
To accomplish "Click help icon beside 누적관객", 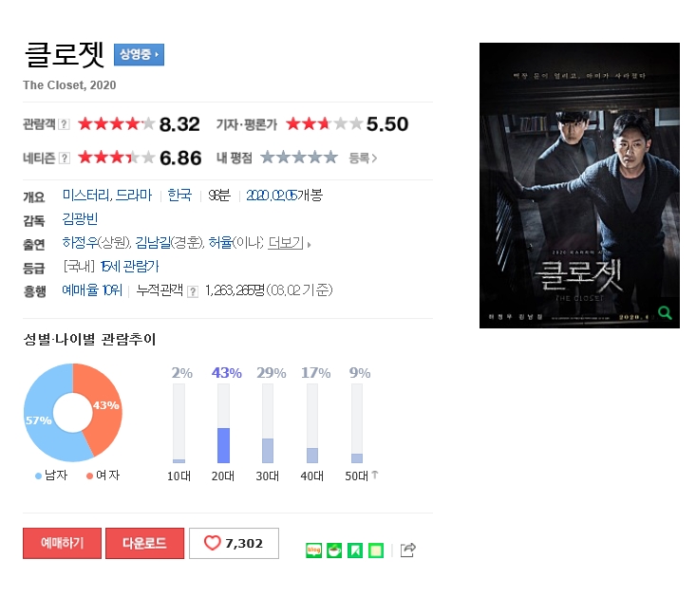I will [193, 291].
